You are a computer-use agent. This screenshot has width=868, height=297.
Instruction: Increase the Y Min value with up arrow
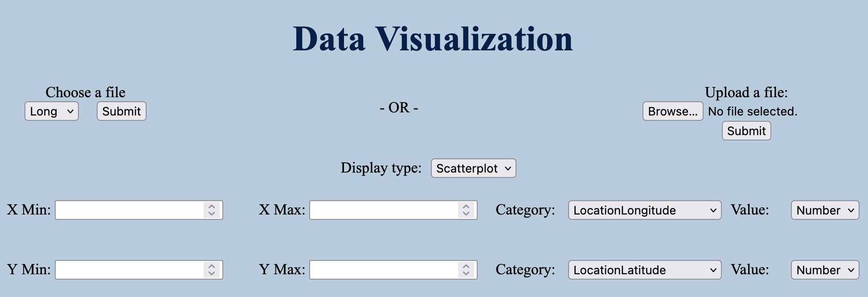pos(212,266)
